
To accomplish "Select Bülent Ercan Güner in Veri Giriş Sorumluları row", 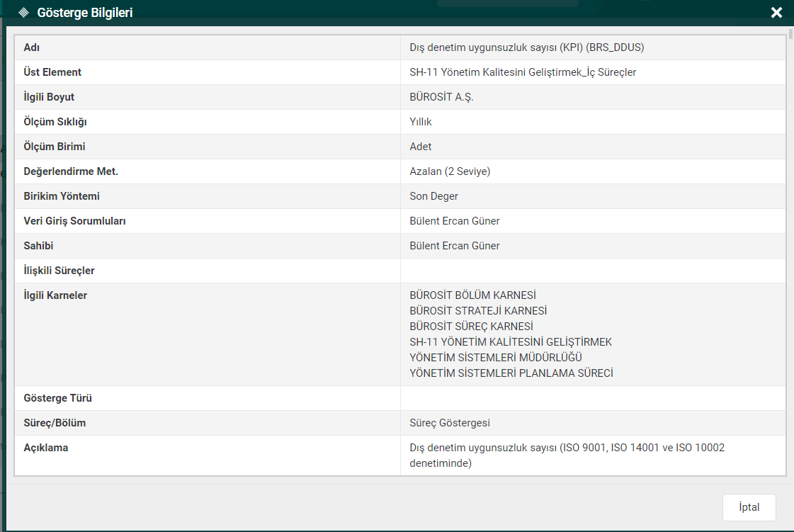I will coord(454,222).
